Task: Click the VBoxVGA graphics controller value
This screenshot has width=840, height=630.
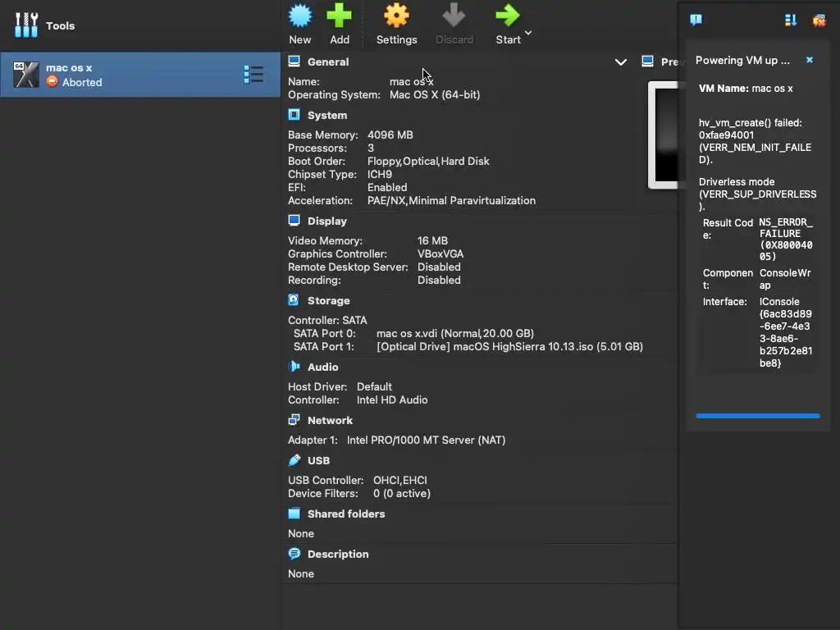Action: [x=441, y=254]
